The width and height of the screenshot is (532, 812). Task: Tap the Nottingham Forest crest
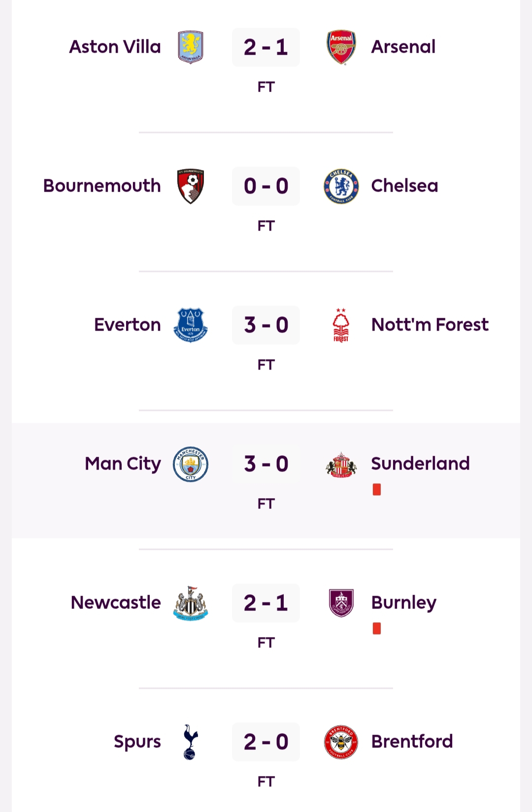pos(341,325)
